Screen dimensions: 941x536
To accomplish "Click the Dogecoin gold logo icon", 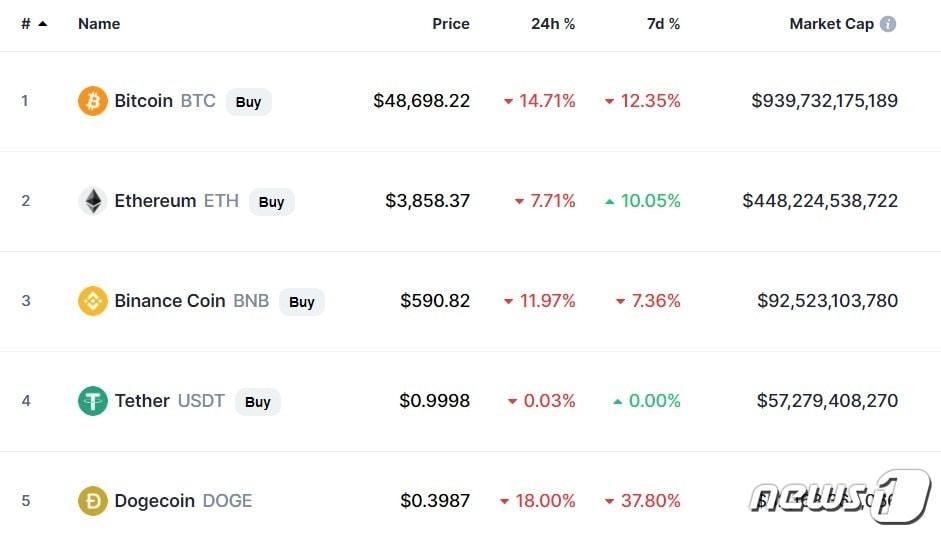I will (x=92, y=501).
